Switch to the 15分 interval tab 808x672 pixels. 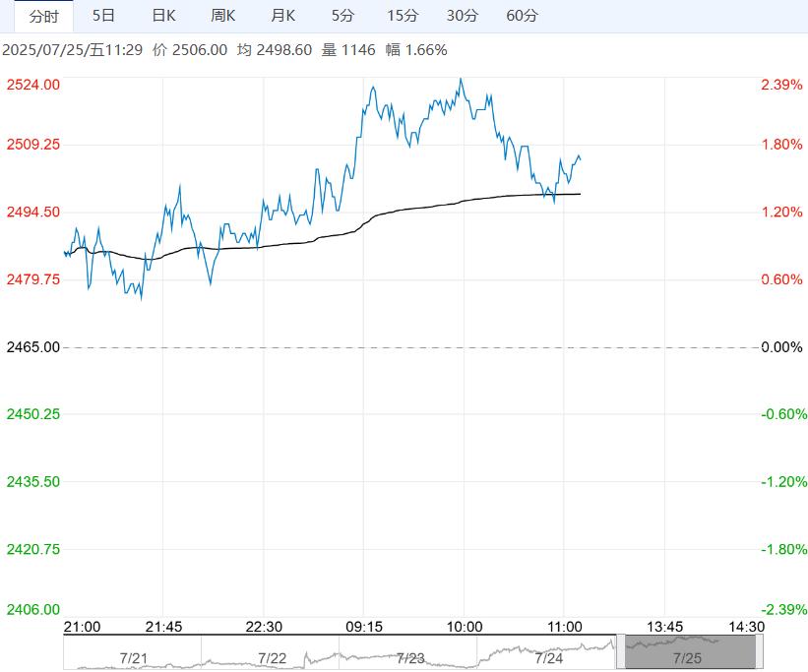(x=403, y=16)
